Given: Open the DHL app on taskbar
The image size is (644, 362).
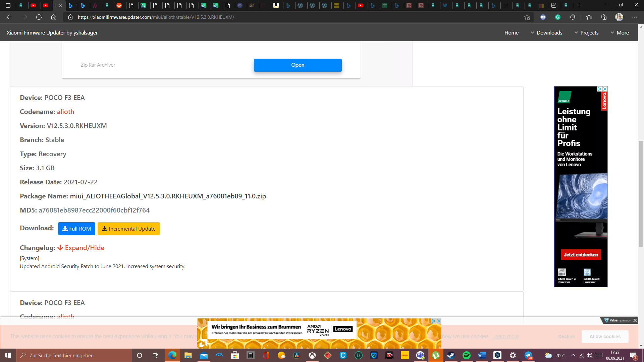Looking at the screenshot, I should pos(405,355).
